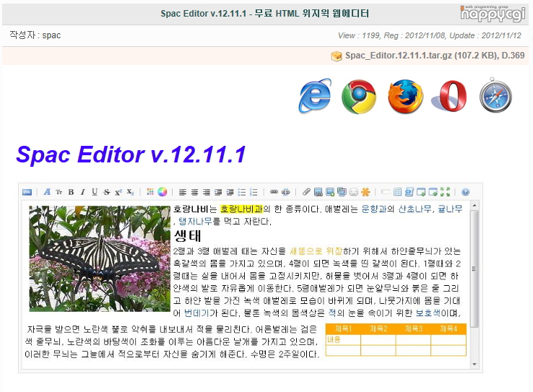533x392 pixels.
Task: Click the Safari compass icon
Action: coord(495,95)
